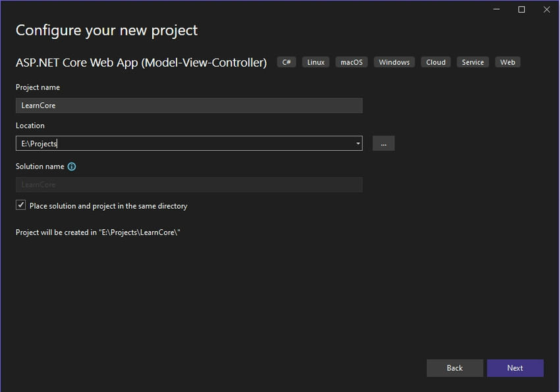Click the Next button

click(515, 368)
